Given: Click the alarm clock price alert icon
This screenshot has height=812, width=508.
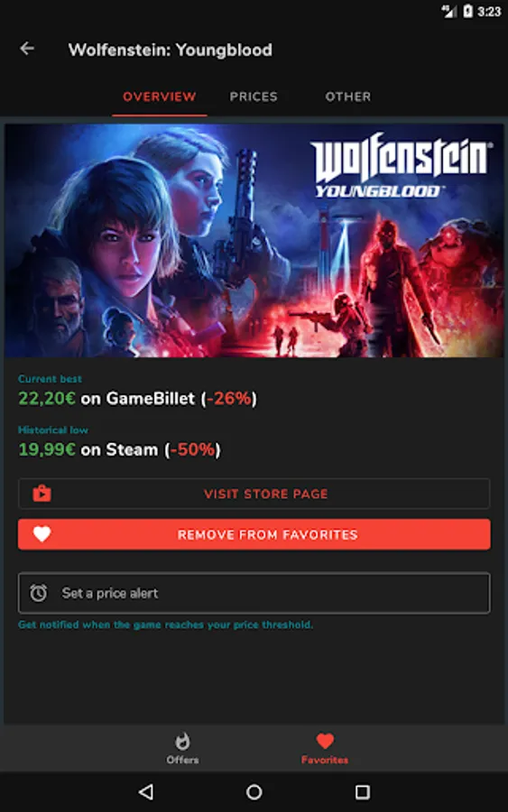Looking at the screenshot, I should coord(38,593).
